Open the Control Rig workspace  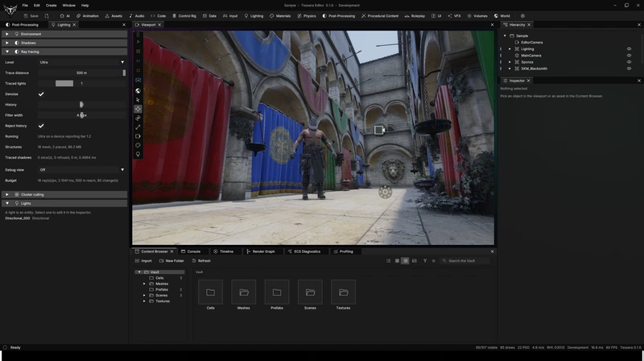[x=184, y=16]
